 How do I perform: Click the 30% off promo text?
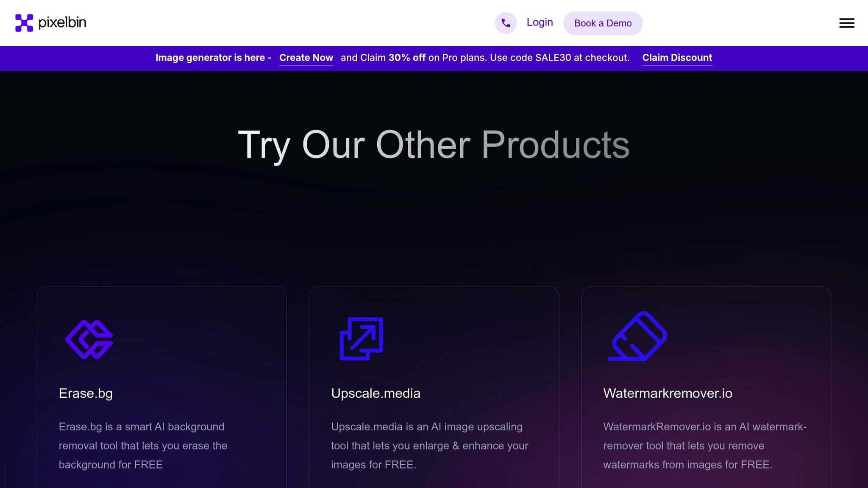[x=407, y=58]
